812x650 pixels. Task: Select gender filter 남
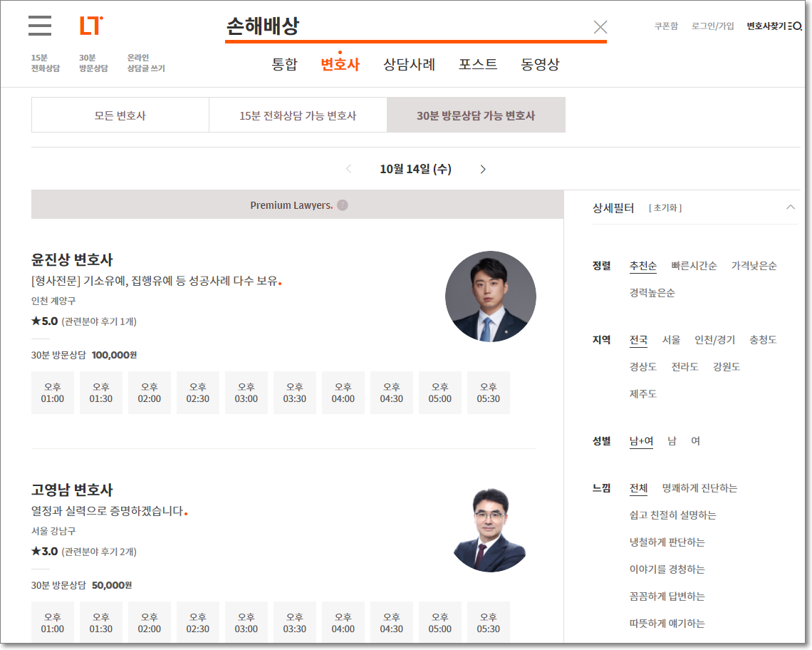coord(672,441)
